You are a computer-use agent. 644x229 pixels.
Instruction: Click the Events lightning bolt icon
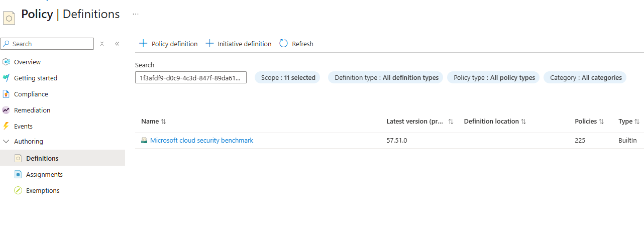[6, 127]
